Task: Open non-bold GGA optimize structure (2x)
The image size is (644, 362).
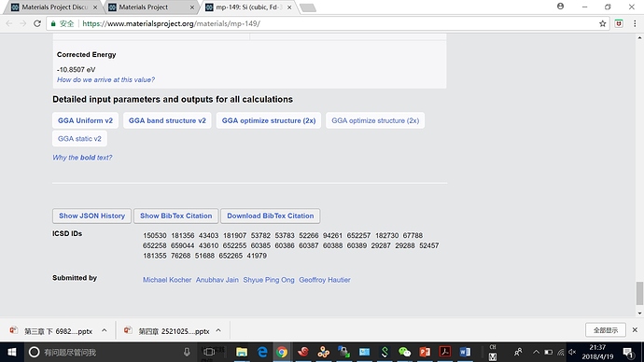Action: pos(375,120)
